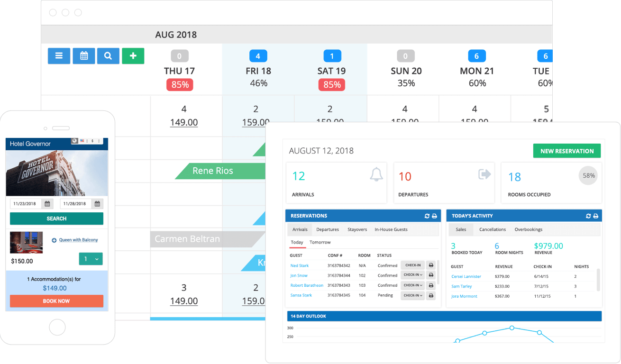The width and height of the screenshot is (621, 364).
Task: Click the departures arrow icon
Action: tap(484, 174)
